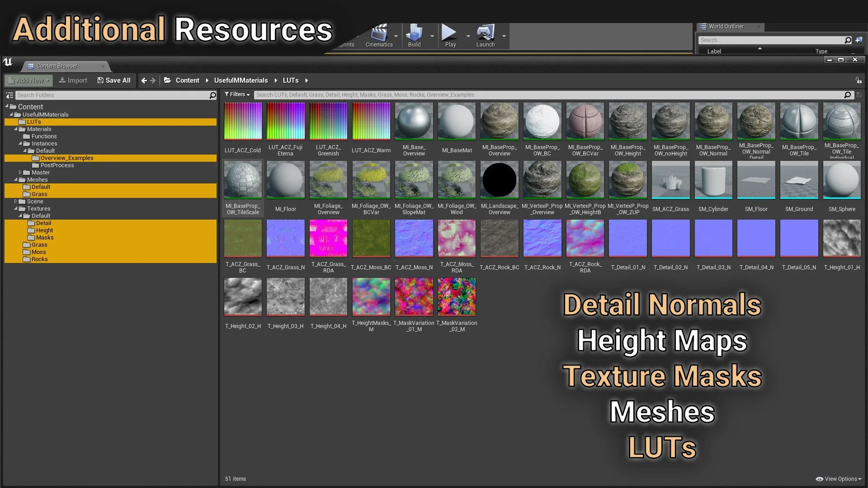Click the navigate forward arrow
This screenshot has height=488, width=868.
tap(153, 80)
